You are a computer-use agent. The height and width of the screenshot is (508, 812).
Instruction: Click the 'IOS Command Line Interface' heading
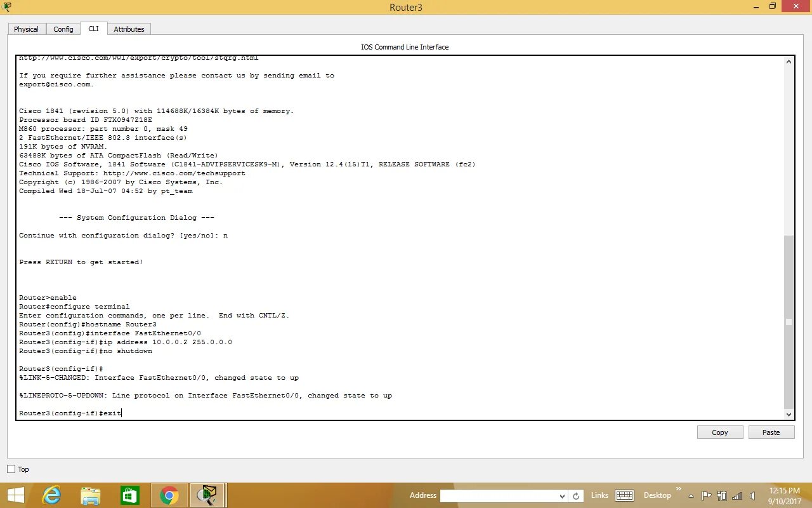click(405, 47)
